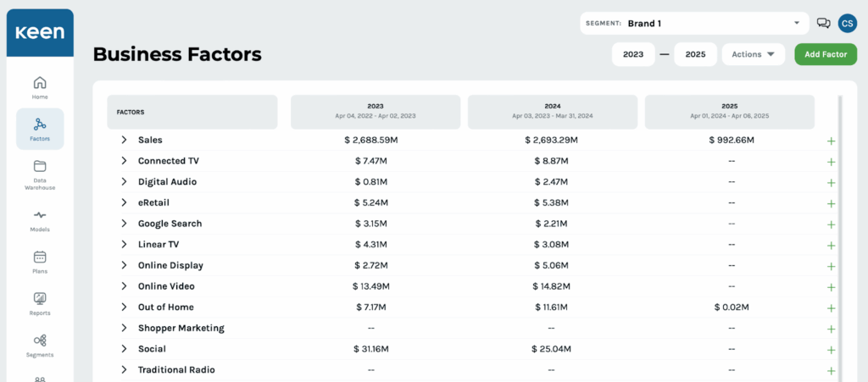
Task: Click the Add Factor button
Action: 826,54
